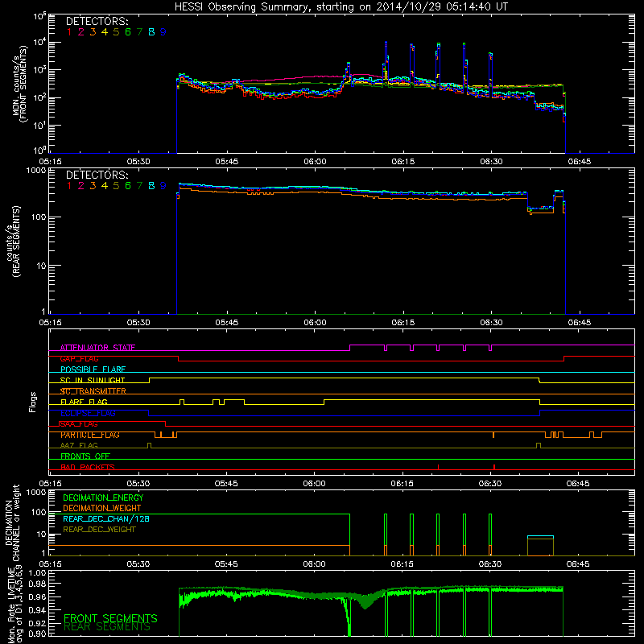Click the SC_TRANSMITTER flag label

pyautogui.click(x=93, y=391)
